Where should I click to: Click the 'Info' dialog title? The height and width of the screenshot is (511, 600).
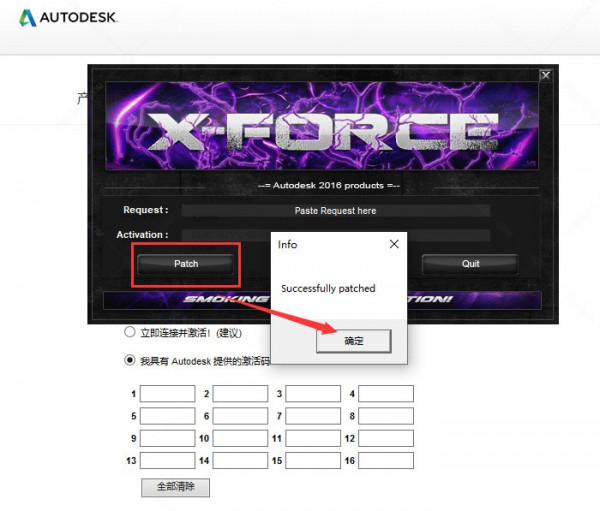coord(287,244)
